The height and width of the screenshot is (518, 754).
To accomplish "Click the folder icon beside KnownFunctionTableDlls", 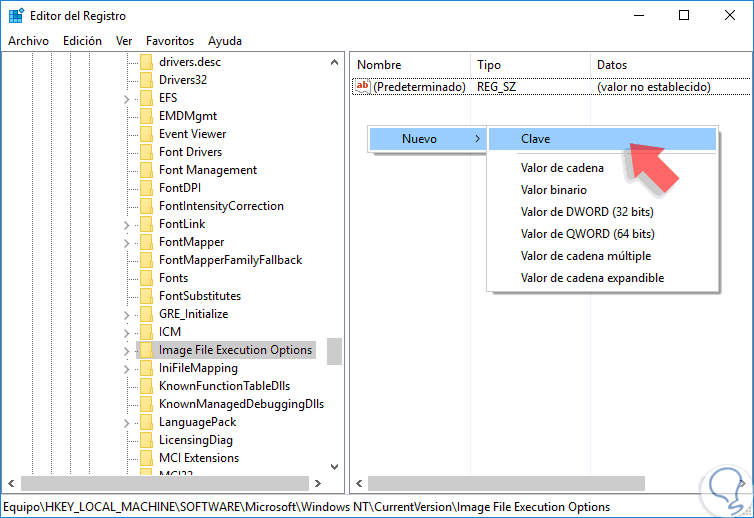I will [144, 386].
